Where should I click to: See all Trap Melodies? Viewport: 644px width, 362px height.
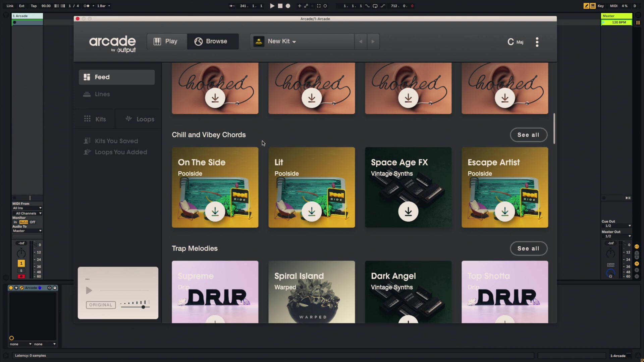click(x=528, y=248)
